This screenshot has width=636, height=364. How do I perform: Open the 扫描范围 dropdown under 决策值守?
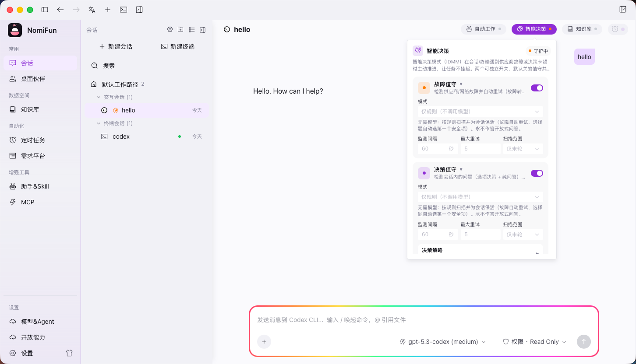click(x=523, y=234)
